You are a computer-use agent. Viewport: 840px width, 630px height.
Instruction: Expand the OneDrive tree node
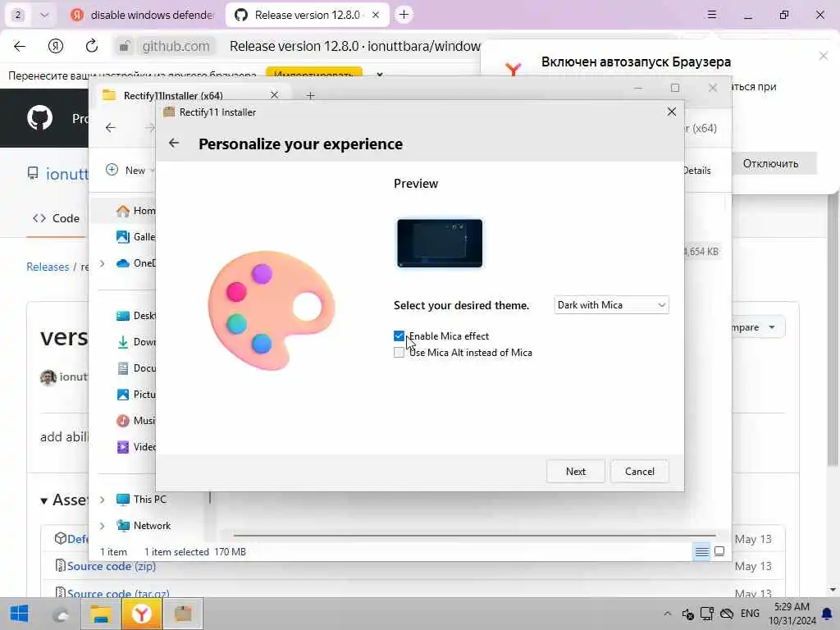[x=102, y=263]
